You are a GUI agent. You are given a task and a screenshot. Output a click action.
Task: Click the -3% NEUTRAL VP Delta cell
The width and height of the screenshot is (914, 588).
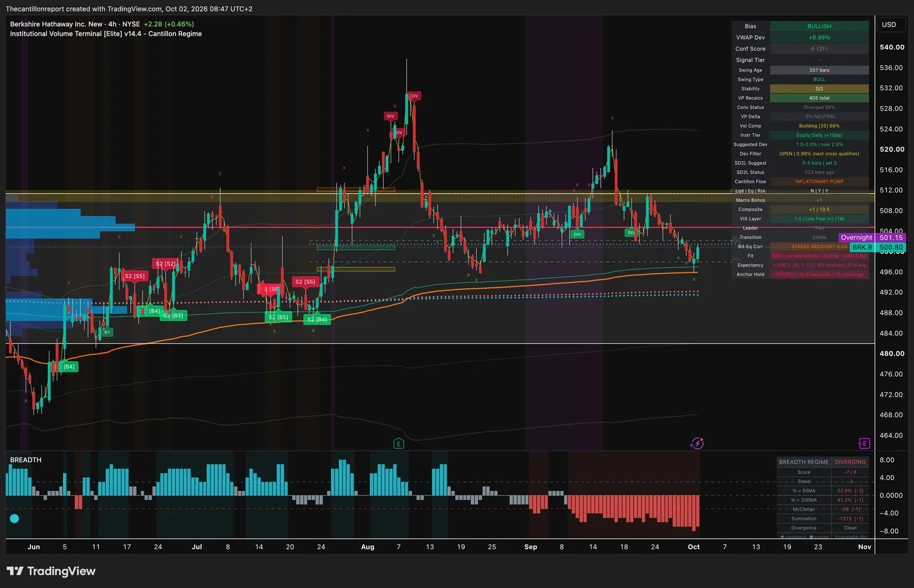(819, 116)
